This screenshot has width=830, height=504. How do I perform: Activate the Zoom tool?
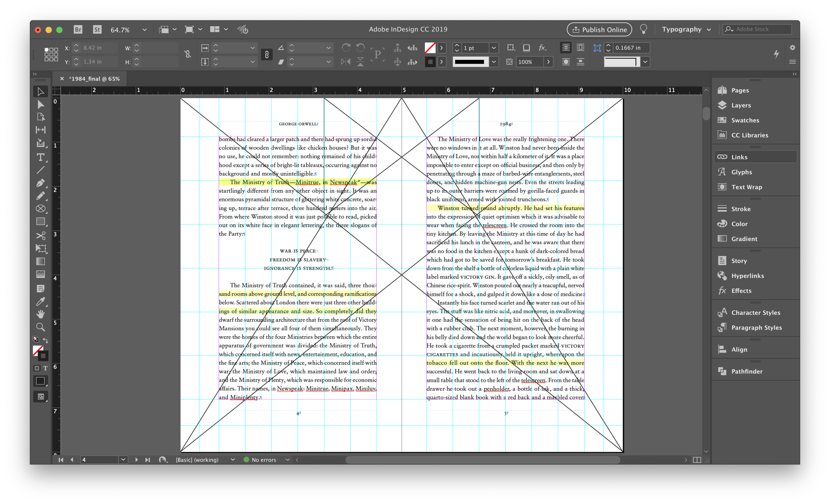[x=41, y=327]
